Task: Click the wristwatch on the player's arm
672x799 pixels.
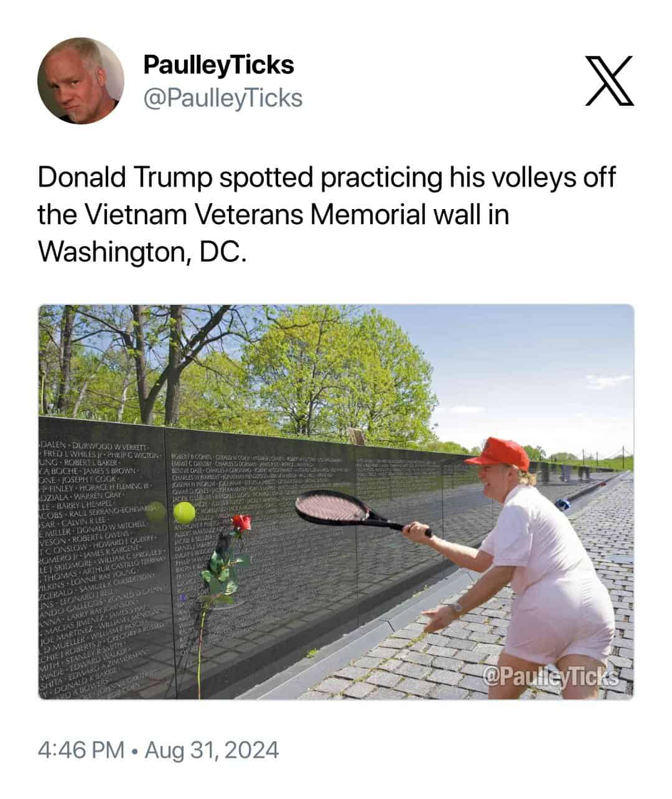Action: click(455, 606)
